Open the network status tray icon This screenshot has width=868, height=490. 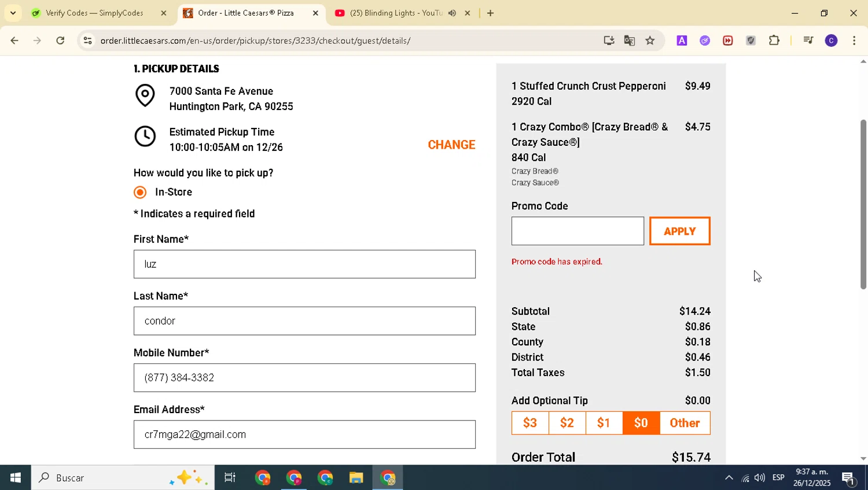[745, 478]
